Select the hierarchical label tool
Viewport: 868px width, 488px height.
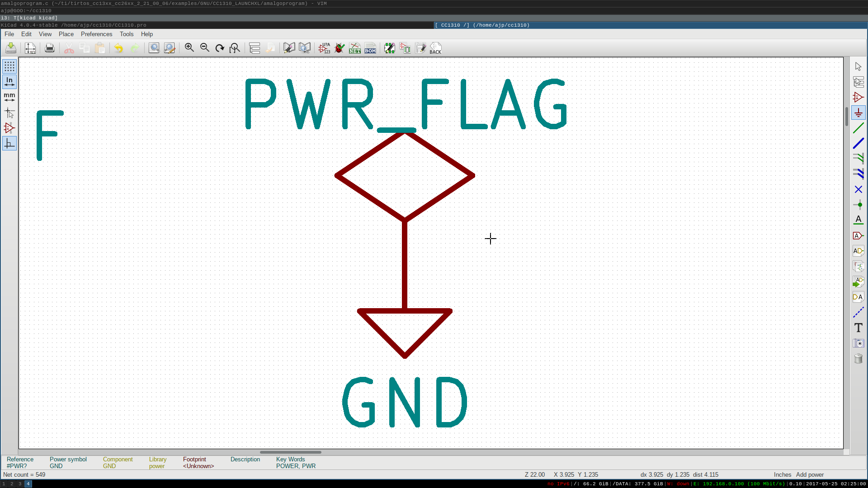(858, 251)
